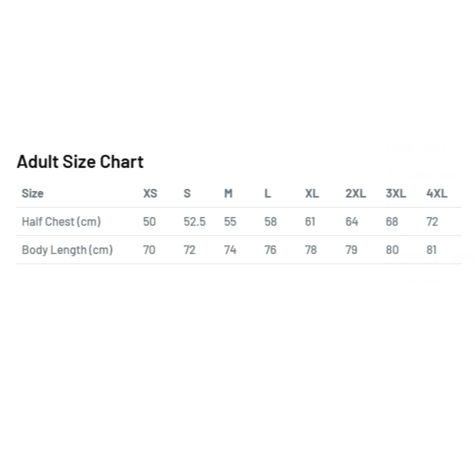The width and height of the screenshot is (476, 476).
Task: Click the Half Chest (cm) row label
Action: point(61,222)
